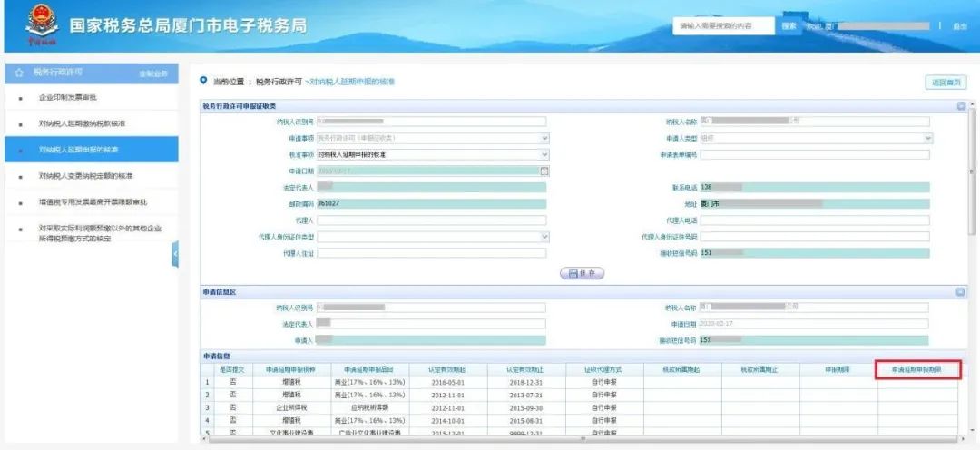This screenshot has height=450, width=980.
Task: Collapse the left sidebar with arrow handle
Action: point(175,256)
